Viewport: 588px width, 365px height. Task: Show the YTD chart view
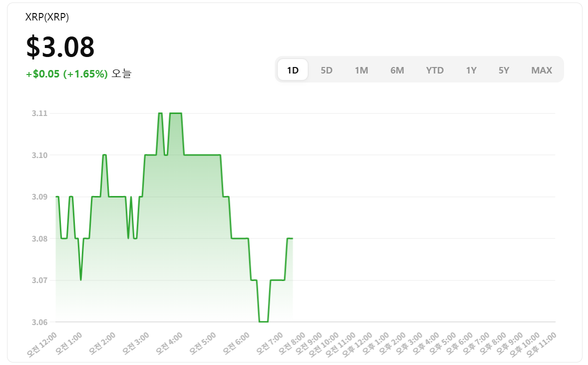tap(435, 70)
